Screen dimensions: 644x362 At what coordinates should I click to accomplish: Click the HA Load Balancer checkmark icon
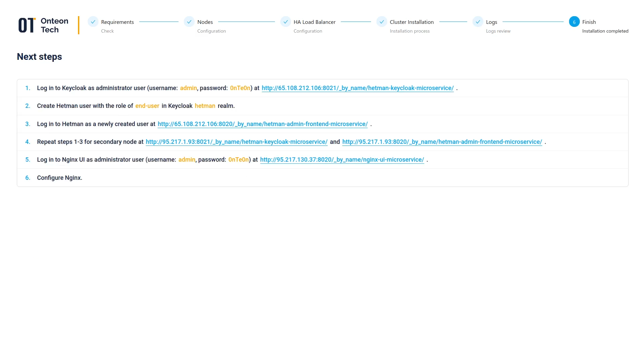pos(286,22)
